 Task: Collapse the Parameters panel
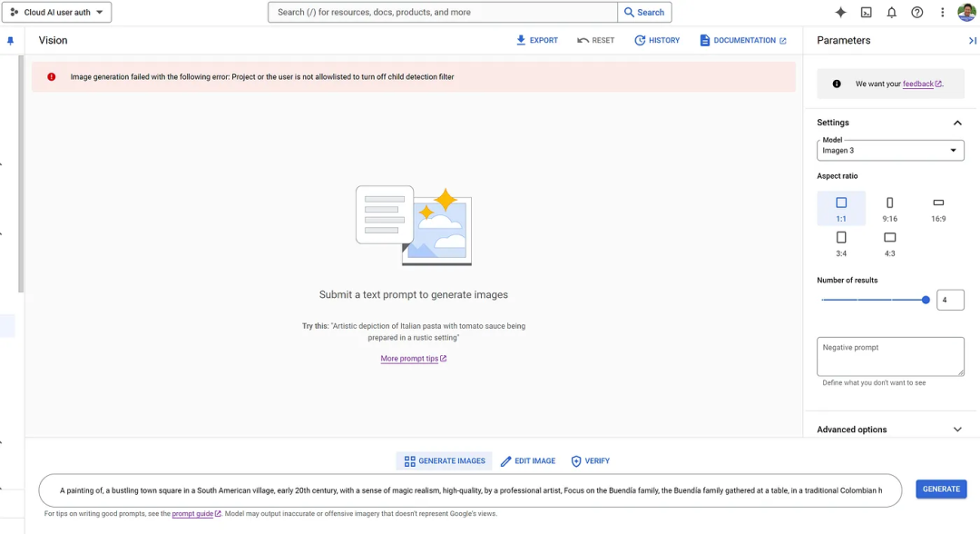[x=973, y=41]
